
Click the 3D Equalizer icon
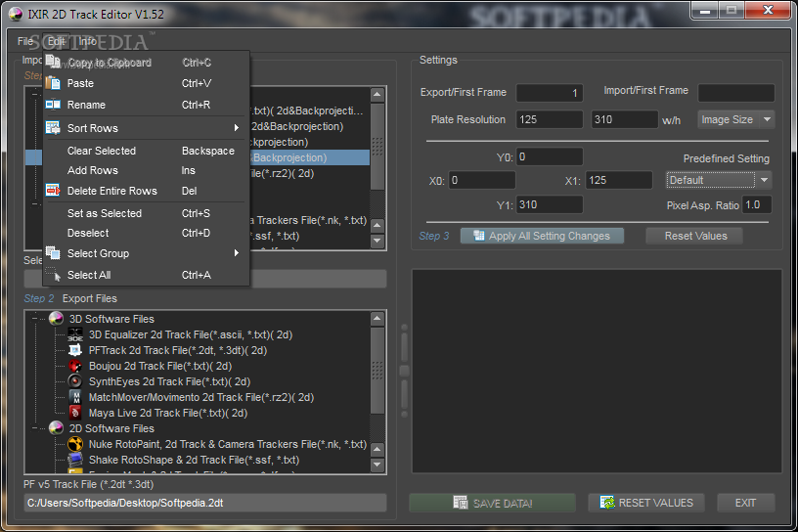75,334
